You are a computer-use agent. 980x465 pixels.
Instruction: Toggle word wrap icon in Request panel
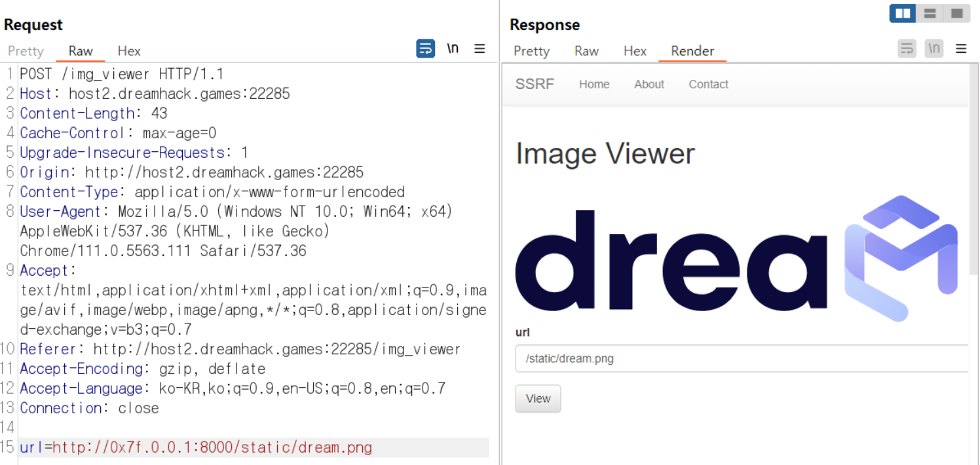[426, 48]
